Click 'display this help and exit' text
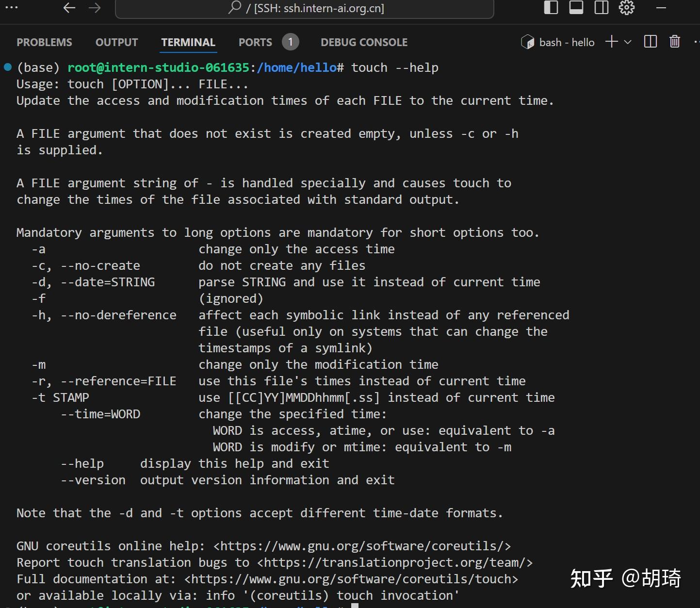The height and width of the screenshot is (608, 700). click(x=235, y=463)
